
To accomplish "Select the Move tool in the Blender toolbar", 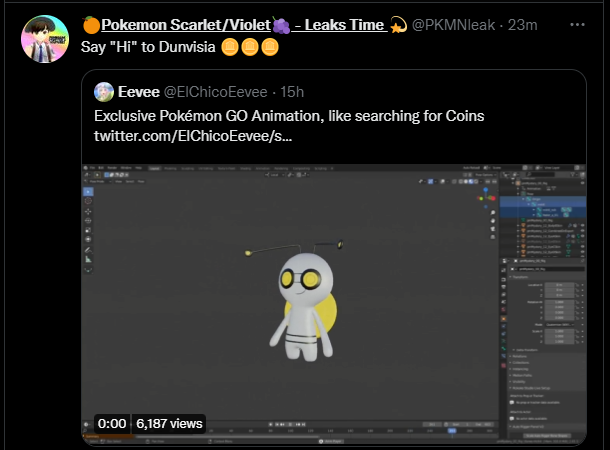I will point(88,212).
